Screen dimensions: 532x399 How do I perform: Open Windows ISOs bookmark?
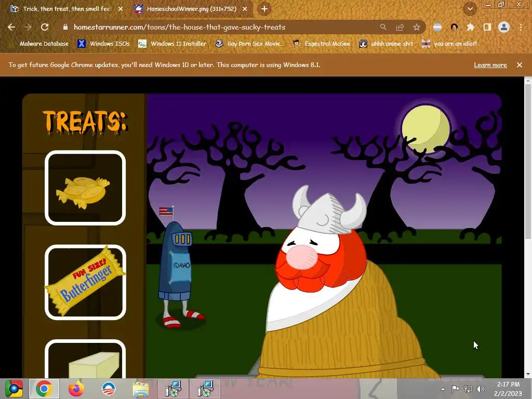coord(103,44)
